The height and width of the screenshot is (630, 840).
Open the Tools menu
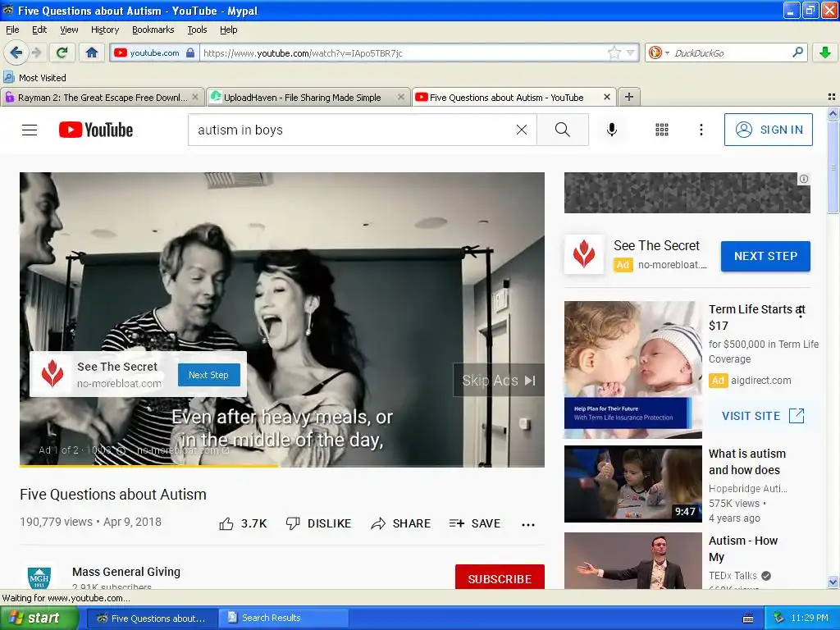click(197, 30)
